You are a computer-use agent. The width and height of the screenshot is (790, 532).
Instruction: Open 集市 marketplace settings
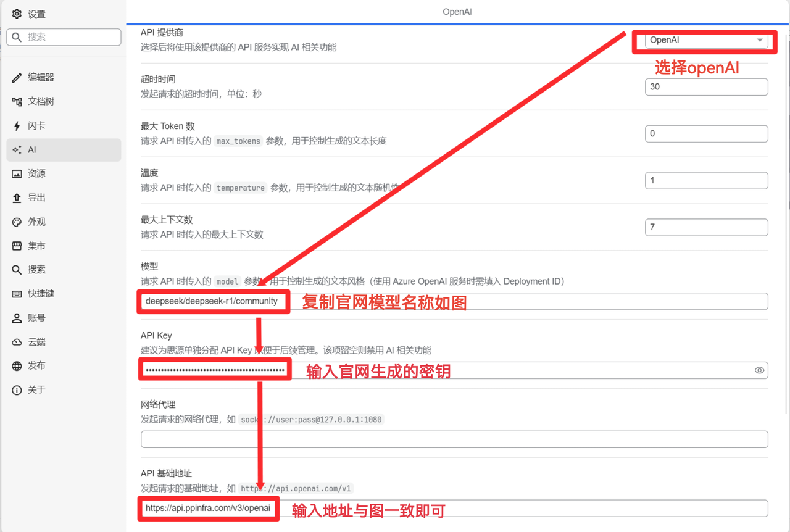point(64,246)
